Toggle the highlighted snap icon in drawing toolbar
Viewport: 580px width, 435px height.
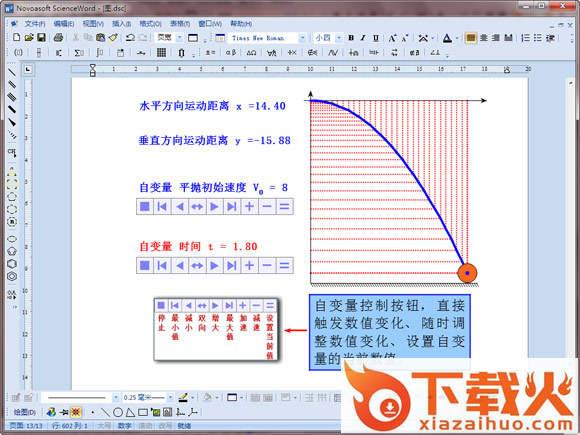76,412
